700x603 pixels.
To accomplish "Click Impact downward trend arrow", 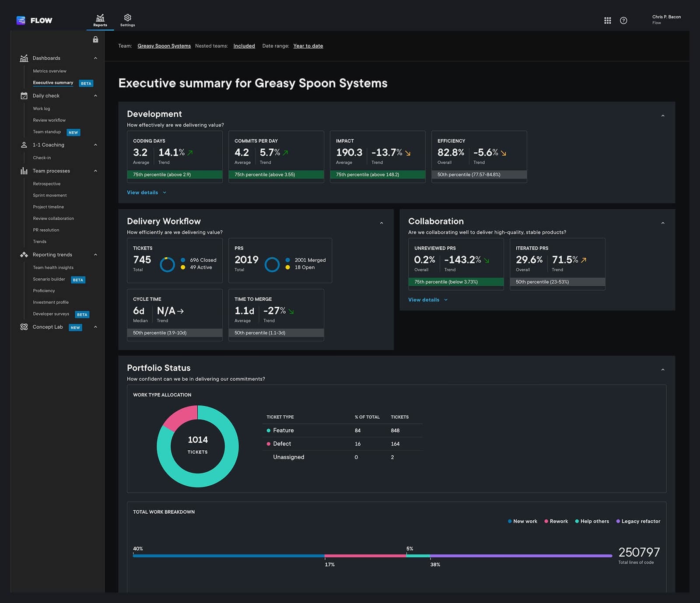I will click(x=408, y=153).
